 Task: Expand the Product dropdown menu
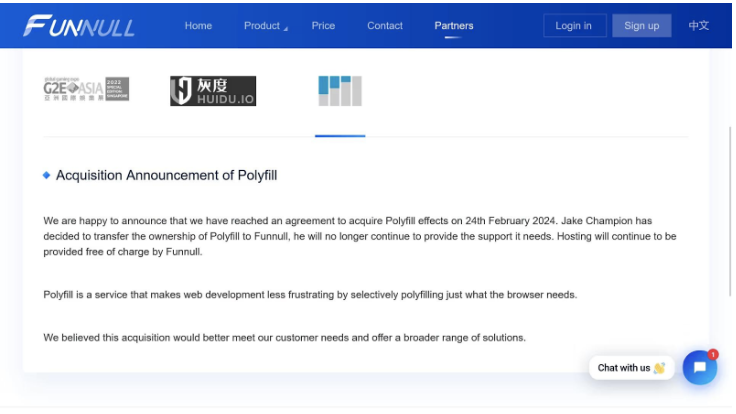pyautogui.click(x=265, y=26)
